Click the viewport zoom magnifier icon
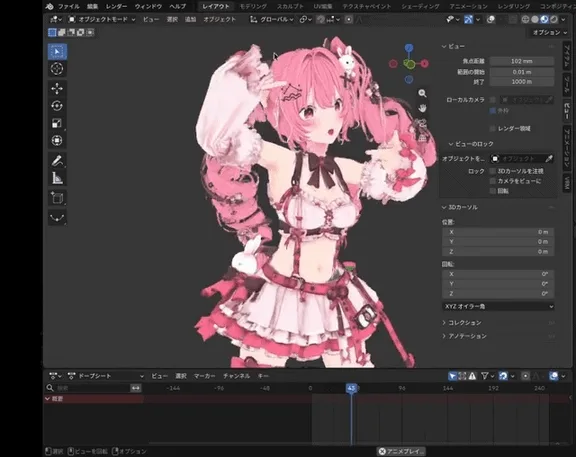576x457 pixels. 422,93
